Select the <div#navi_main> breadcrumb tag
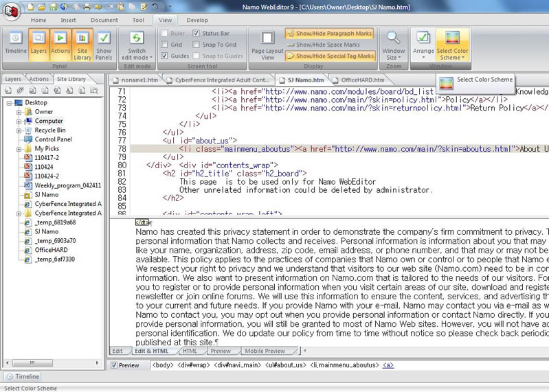549x392 pixels. point(237,365)
